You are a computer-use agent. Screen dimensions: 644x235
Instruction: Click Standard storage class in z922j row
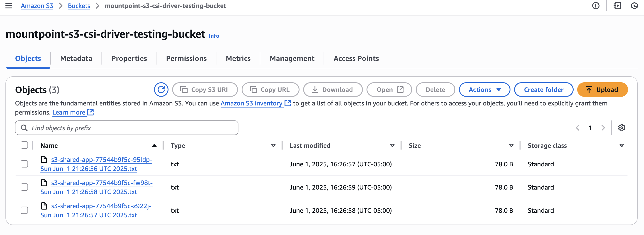pos(540,210)
